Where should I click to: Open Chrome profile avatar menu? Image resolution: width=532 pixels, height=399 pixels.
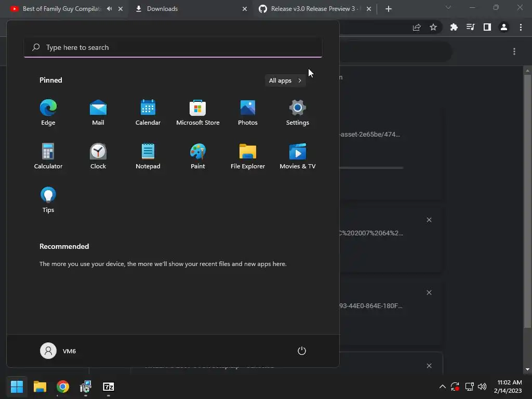coord(504,27)
